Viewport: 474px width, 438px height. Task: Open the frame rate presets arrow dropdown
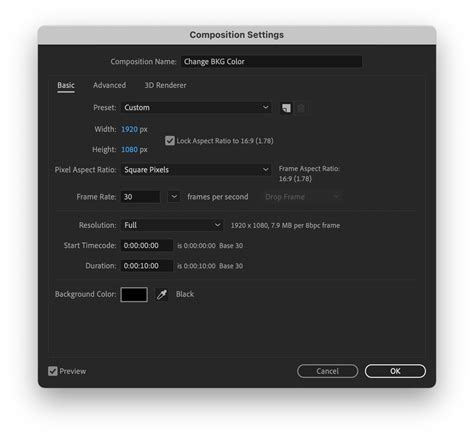[x=174, y=197]
